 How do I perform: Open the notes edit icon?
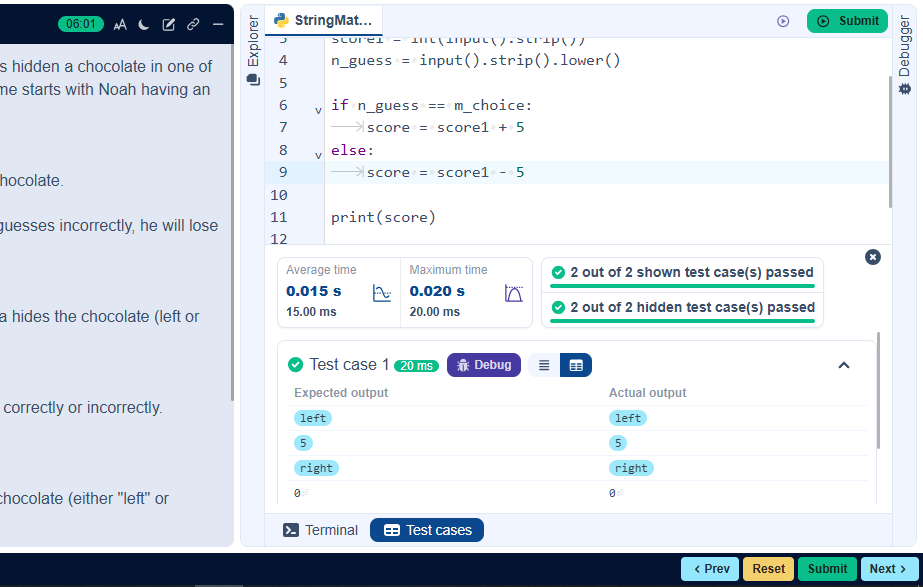pyautogui.click(x=168, y=25)
